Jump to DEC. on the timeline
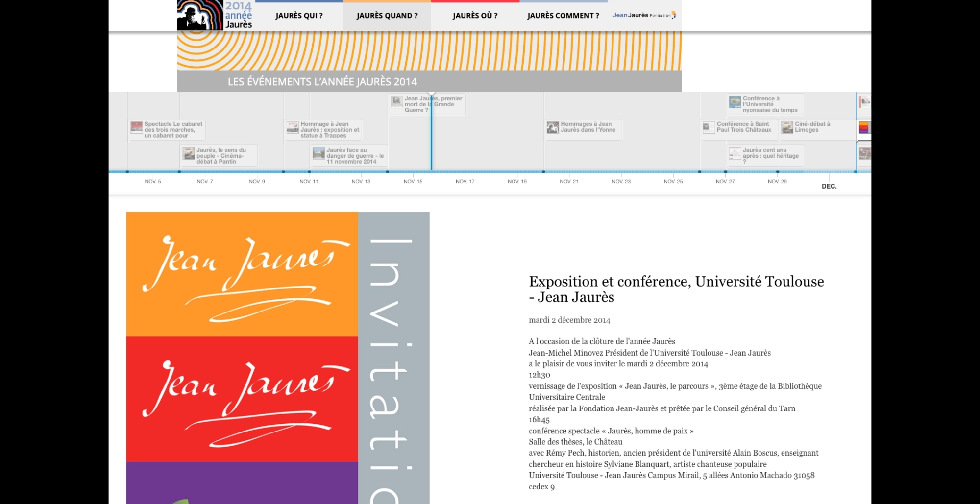 pos(829,186)
